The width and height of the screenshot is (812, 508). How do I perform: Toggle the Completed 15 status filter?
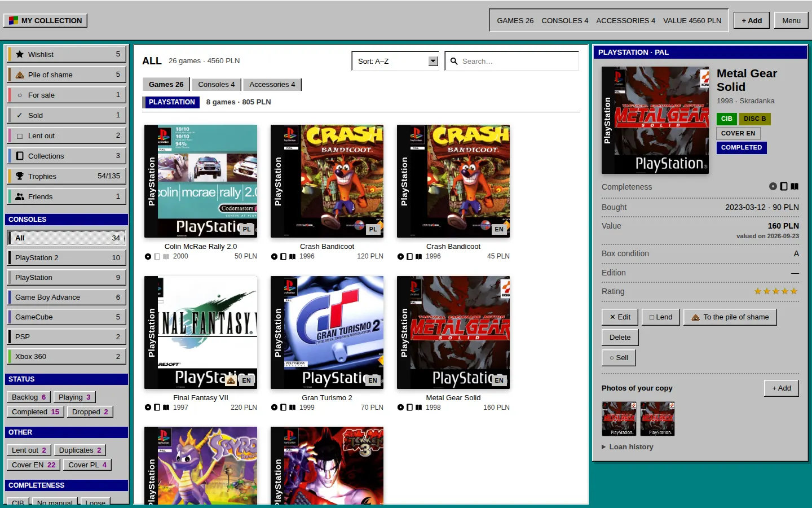36,411
